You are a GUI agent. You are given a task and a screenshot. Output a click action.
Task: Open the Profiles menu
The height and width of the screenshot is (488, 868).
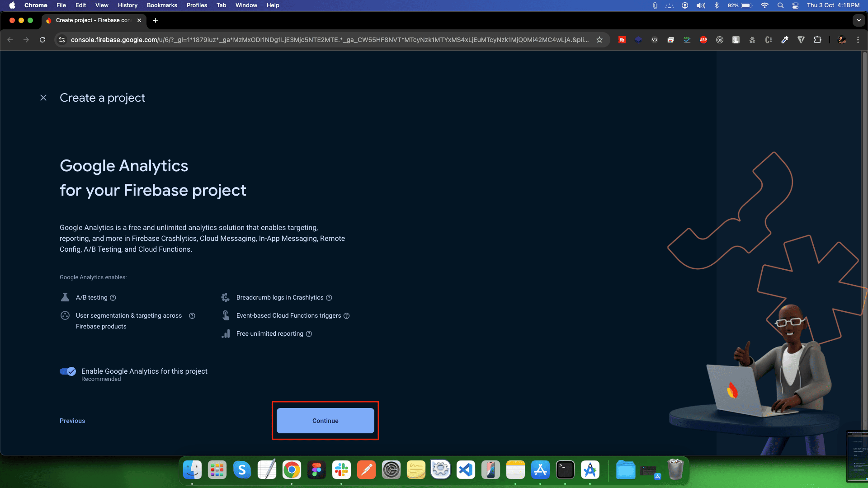(x=197, y=5)
